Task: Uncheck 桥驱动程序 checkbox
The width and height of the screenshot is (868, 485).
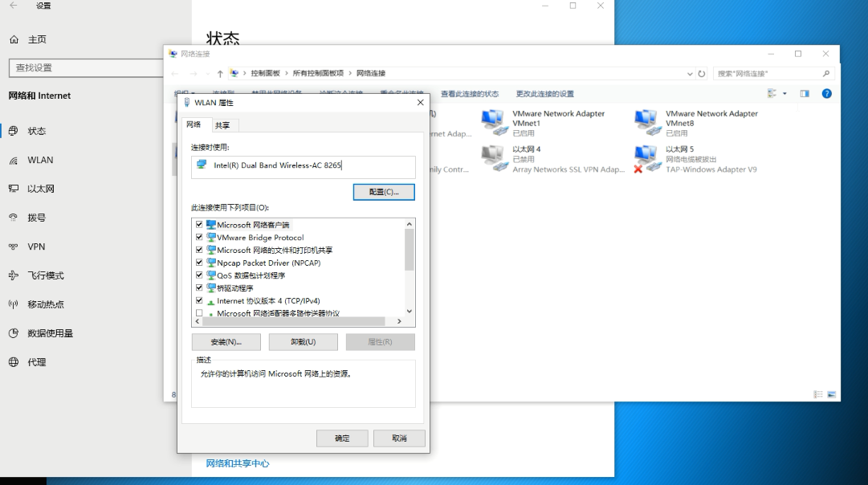Action: tap(199, 288)
